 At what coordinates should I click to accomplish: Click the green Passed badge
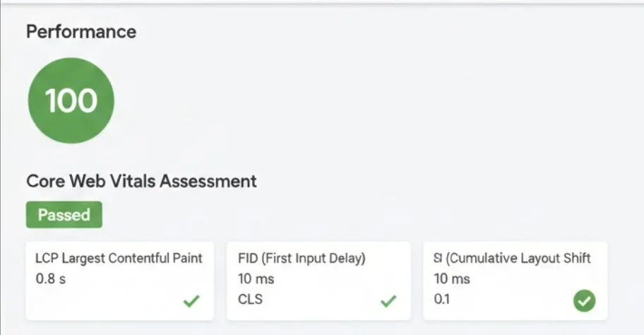click(64, 215)
